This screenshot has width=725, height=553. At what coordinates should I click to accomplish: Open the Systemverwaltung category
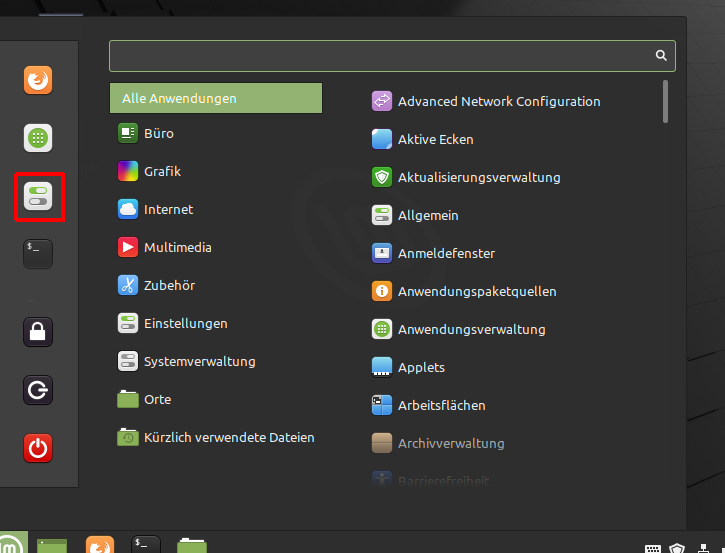[216, 362]
